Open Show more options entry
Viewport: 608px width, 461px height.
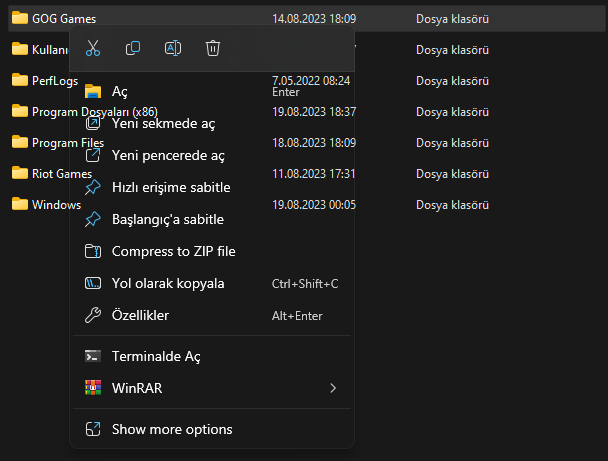click(x=172, y=429)
